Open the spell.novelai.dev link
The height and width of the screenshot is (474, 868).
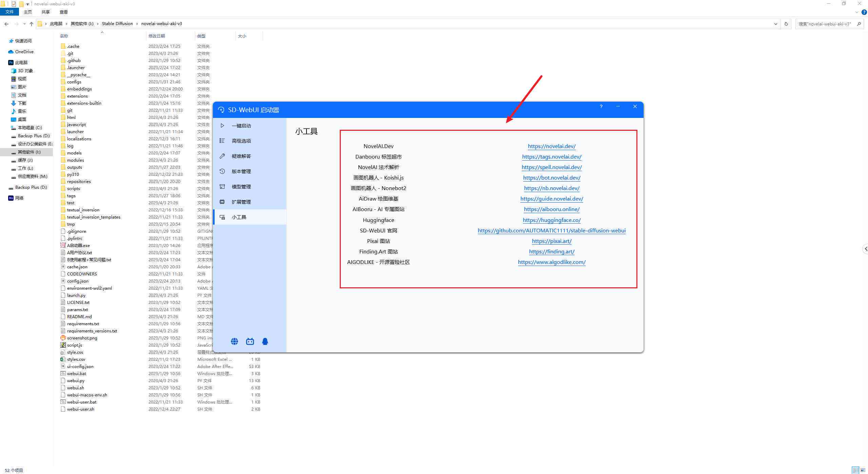tap(552, 167)
